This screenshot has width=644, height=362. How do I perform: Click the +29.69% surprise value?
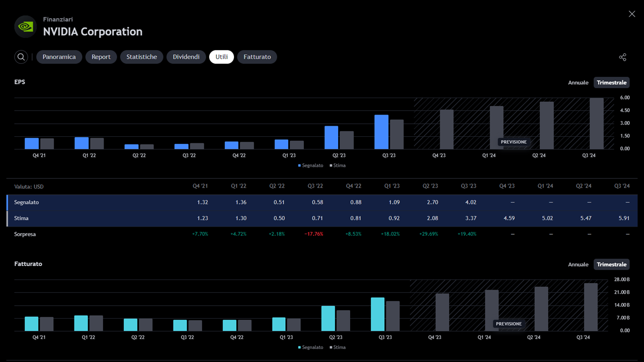tap(428, 234)
